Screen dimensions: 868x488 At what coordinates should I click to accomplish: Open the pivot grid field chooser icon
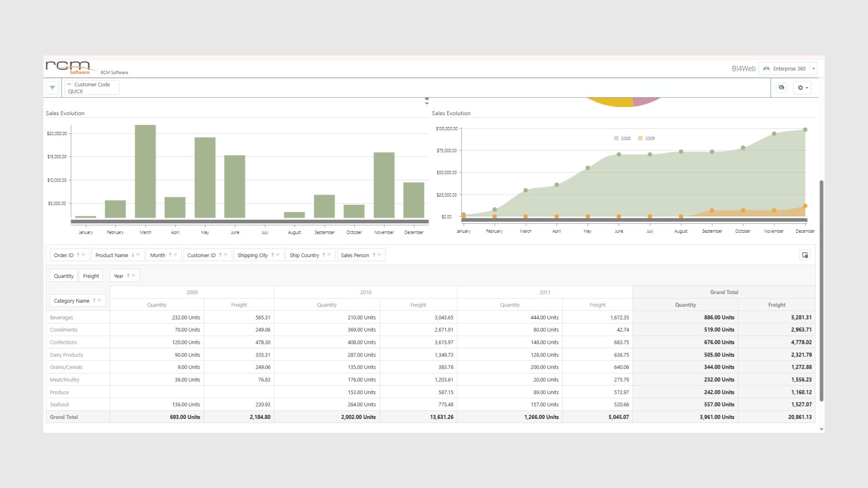tap(805, 255)
